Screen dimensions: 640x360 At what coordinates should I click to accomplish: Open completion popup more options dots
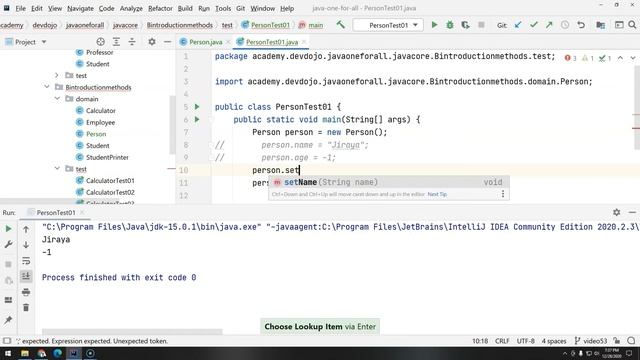503,194
